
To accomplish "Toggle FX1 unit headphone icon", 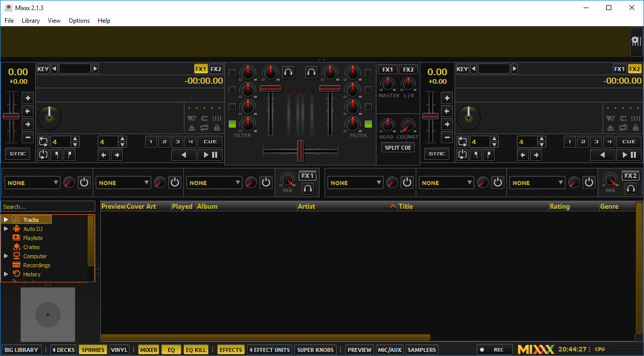I will (x=307, y=189).
